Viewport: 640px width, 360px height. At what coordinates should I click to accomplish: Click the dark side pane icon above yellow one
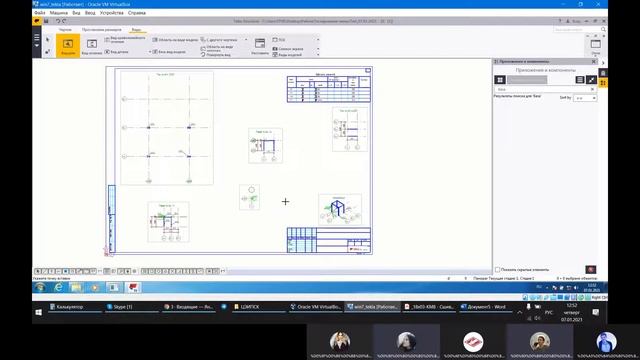pyautogui.click(x=603, y=73)
